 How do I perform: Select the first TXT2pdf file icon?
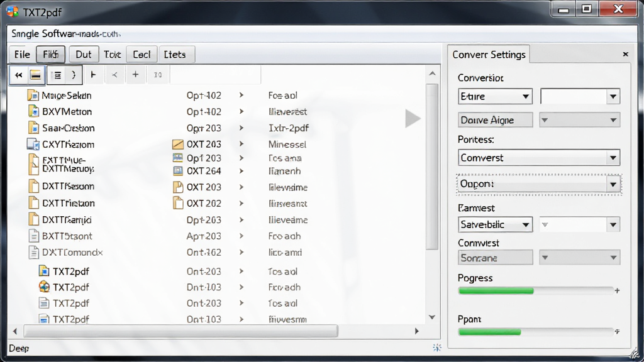click(43, 271)
